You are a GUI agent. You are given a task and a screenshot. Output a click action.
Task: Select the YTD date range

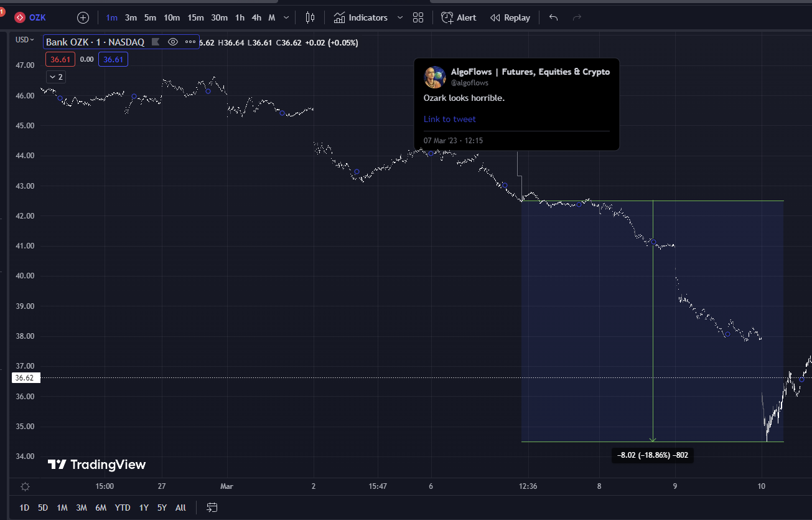(123, 508)
